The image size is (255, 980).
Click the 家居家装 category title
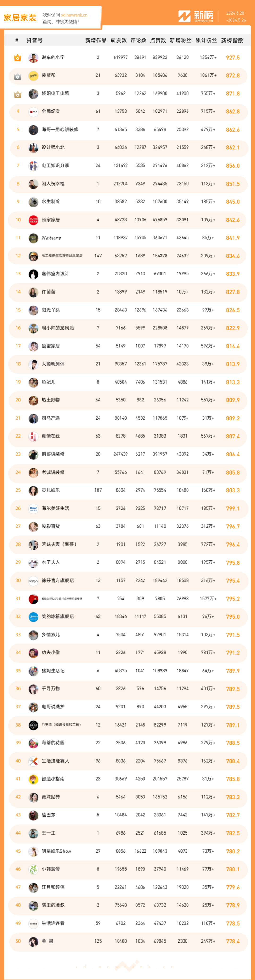[20, 18]
